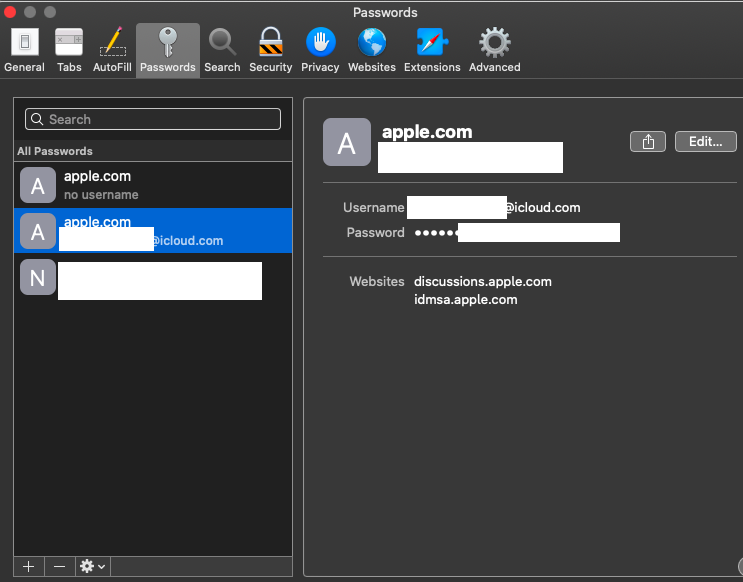Open the Advanced gear pane
743x582 pixels.
495,50
